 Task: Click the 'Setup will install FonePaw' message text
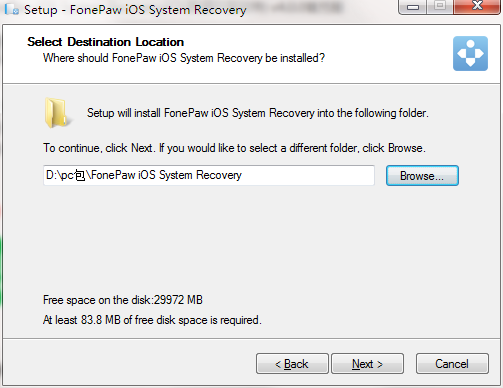(258, 113)
